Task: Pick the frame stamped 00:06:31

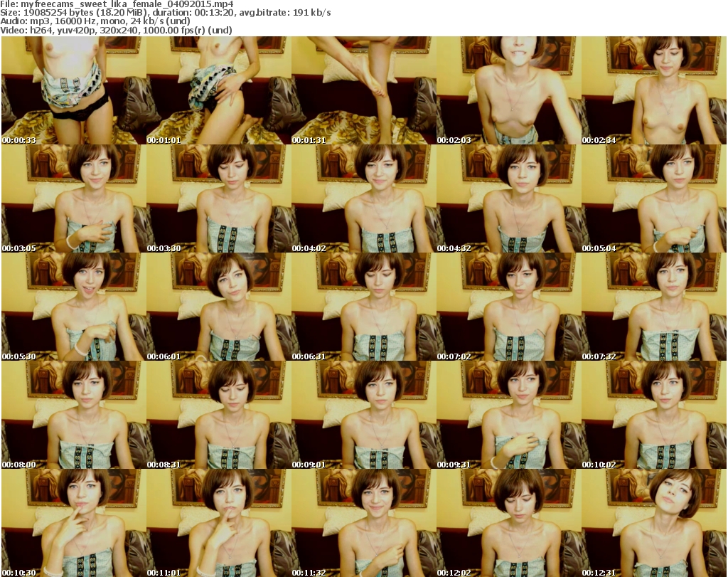Action: (363, 307)
